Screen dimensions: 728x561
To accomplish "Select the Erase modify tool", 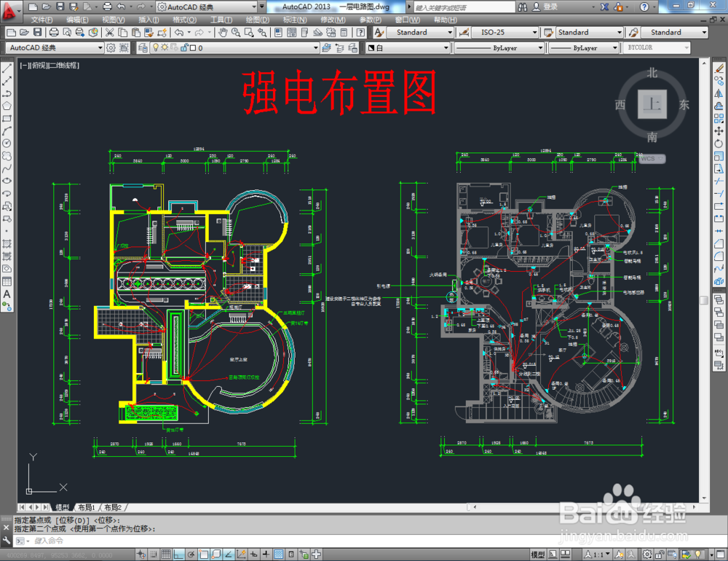I will [719, 68].
